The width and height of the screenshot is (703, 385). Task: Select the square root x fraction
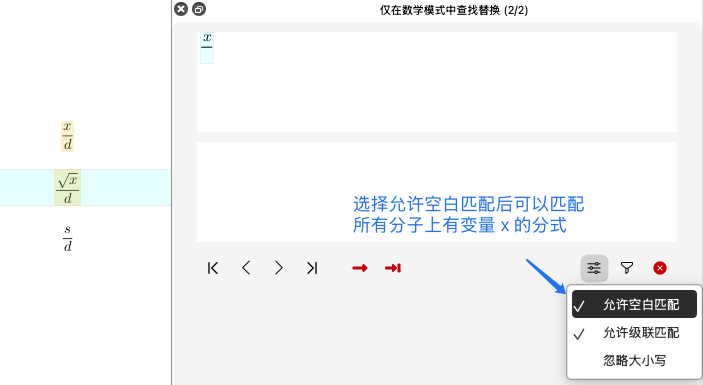tap(67, 187)
